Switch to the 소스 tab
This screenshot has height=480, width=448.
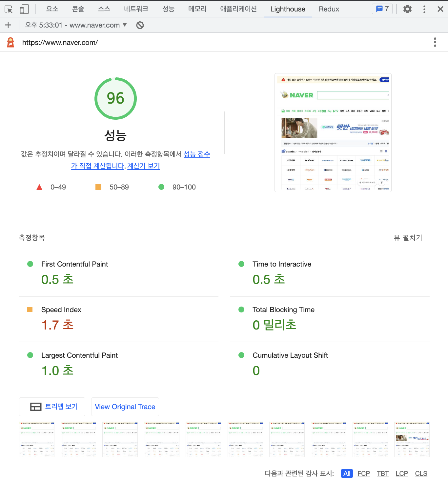click(104, 9)
